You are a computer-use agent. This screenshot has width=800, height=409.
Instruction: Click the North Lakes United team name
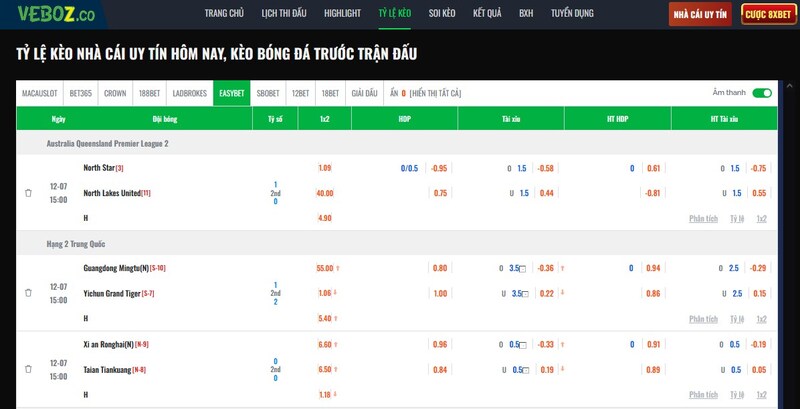point(112,193)
